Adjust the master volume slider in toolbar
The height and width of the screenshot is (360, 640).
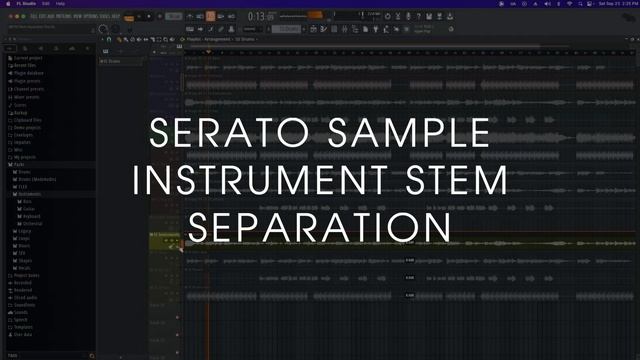click(x=301, y=16)
